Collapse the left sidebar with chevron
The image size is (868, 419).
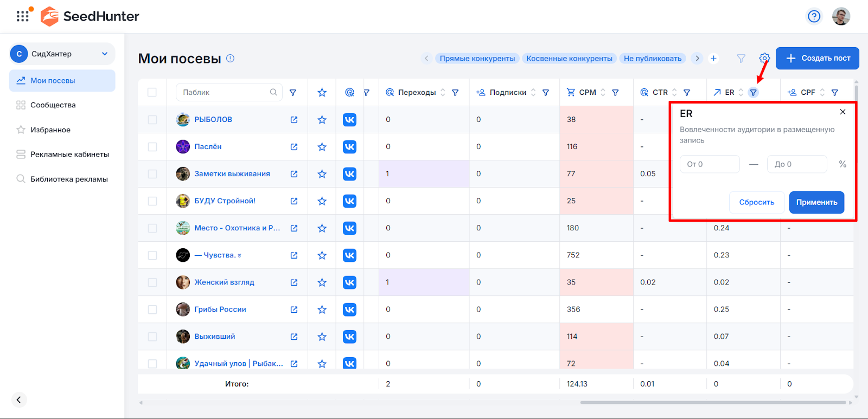(x=18, y=399)
